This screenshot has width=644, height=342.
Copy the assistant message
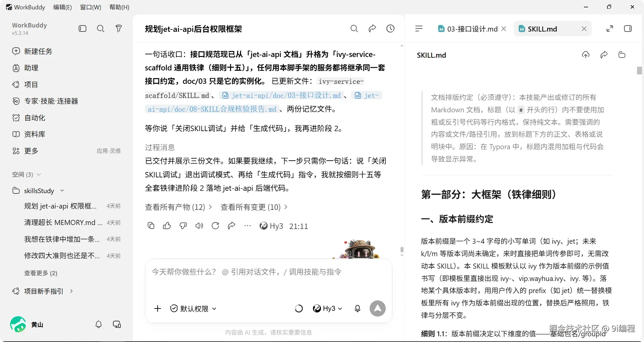[151, 226]
